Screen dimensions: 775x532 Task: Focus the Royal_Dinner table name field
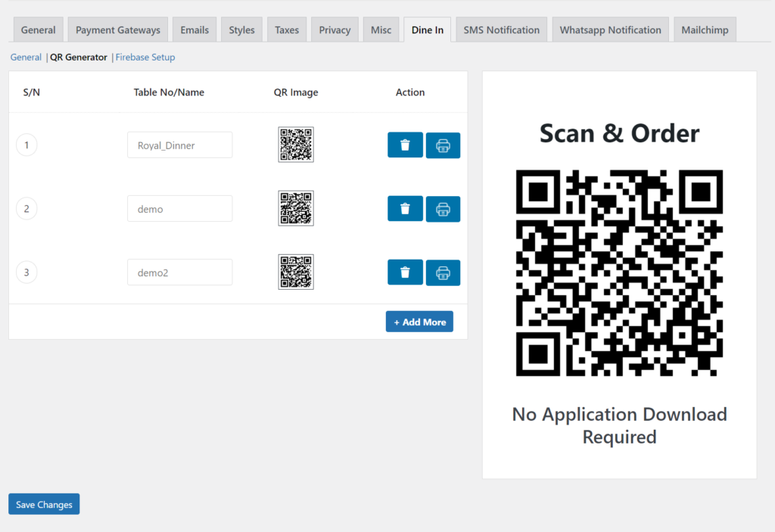tap(179, 145)
